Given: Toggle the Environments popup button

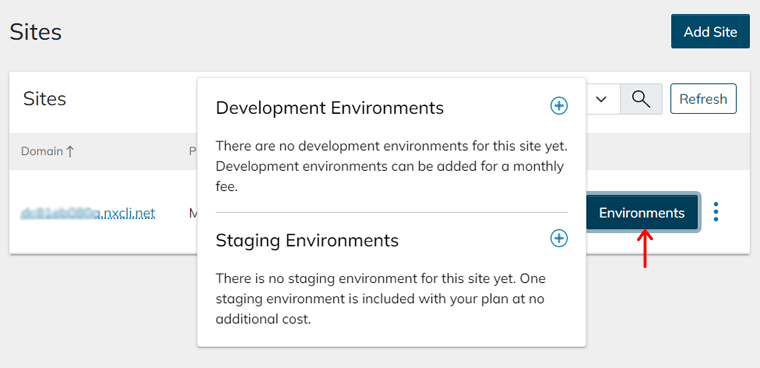Looking at the screenshot, I should click(x=642, y=213).
